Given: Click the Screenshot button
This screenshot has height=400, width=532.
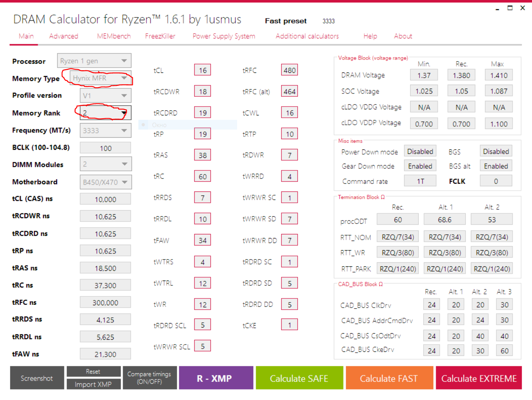Looking at the screenshot, I should (37, 378).
